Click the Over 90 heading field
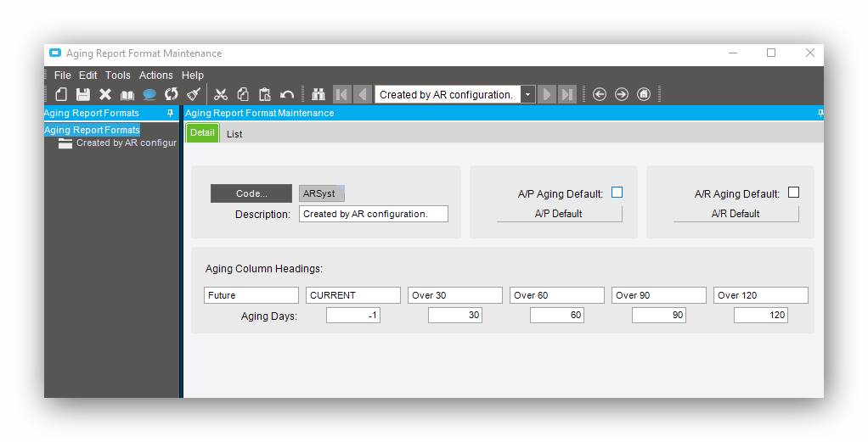 659,295
